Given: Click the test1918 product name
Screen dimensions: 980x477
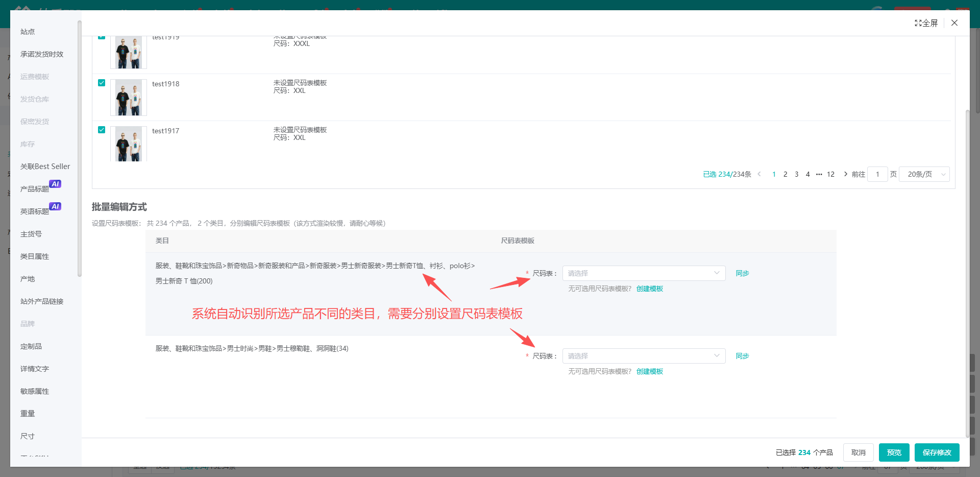Looking at the screenshot, I should coord(165,84).
